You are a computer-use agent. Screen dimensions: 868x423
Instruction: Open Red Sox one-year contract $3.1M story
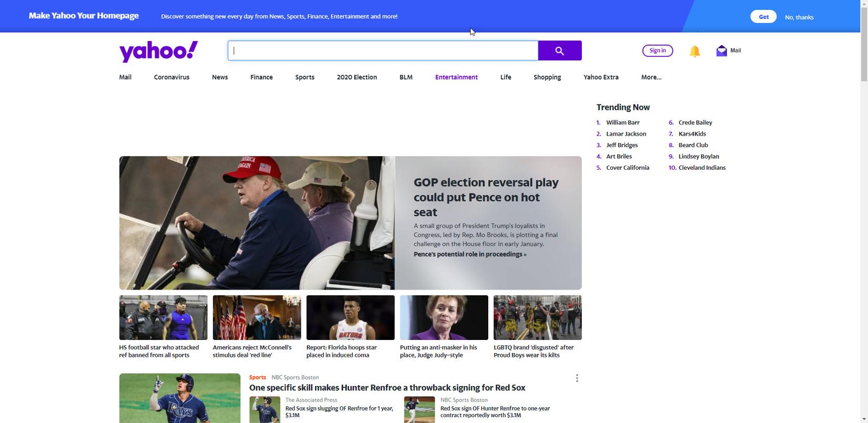click(x=495, y=411)
